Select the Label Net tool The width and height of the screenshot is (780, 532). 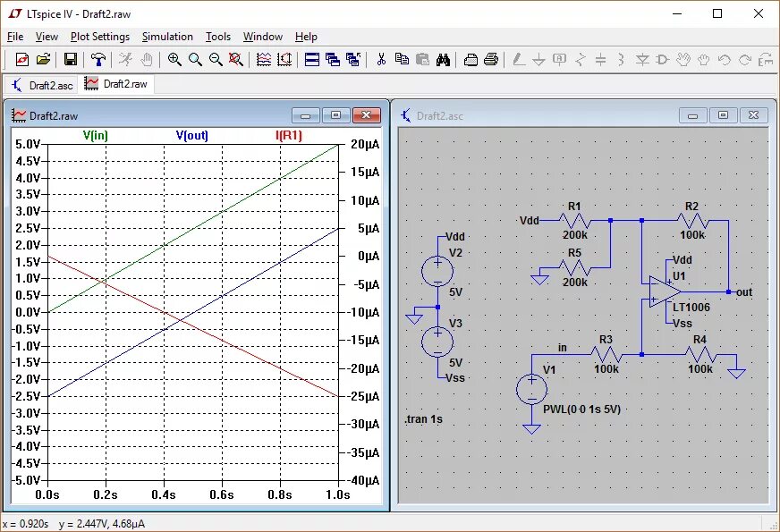pyautogui.click(x=560, y=60)
